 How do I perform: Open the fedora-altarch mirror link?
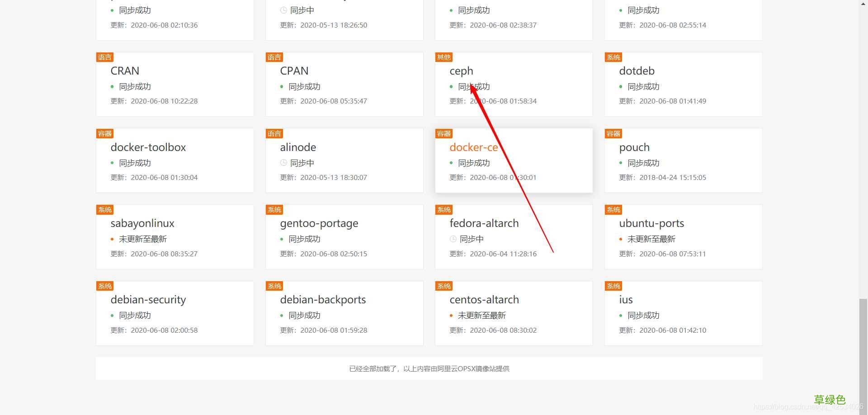coord(484,223)
